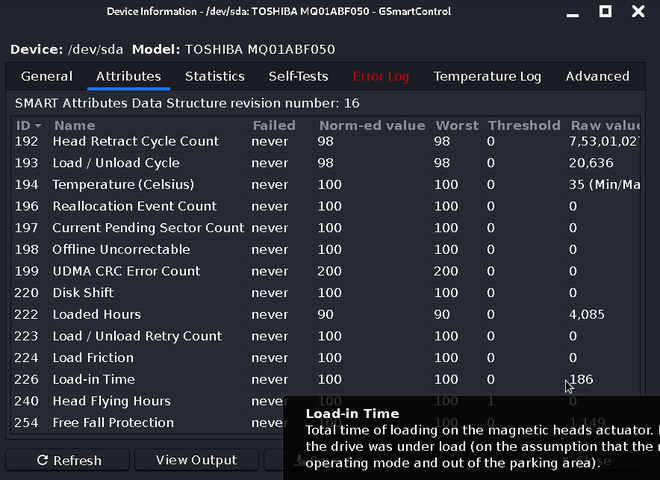This screenshot has width=660, height=480.
Task: Click the Failed column header
Action: click(274, 126)
